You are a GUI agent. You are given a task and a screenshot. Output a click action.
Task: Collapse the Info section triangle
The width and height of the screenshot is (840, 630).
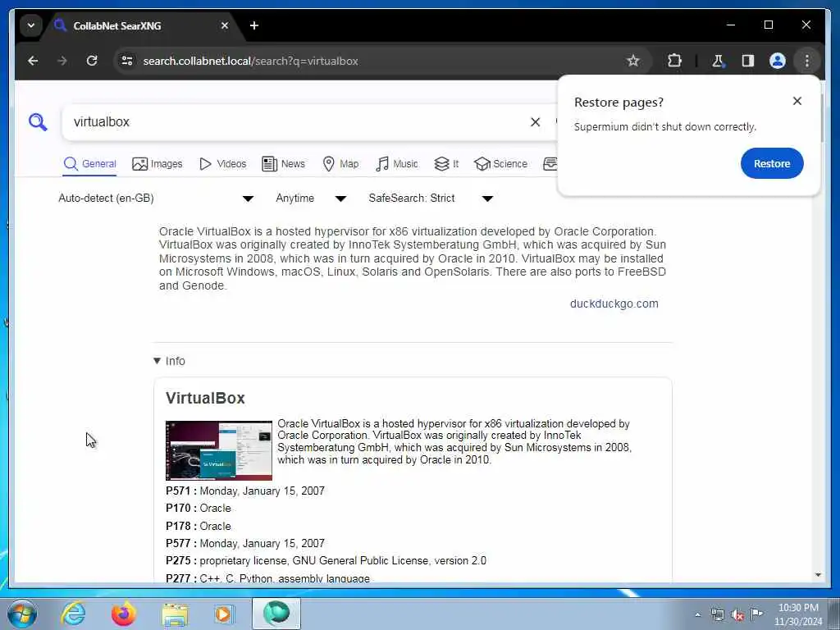point(157,361)
